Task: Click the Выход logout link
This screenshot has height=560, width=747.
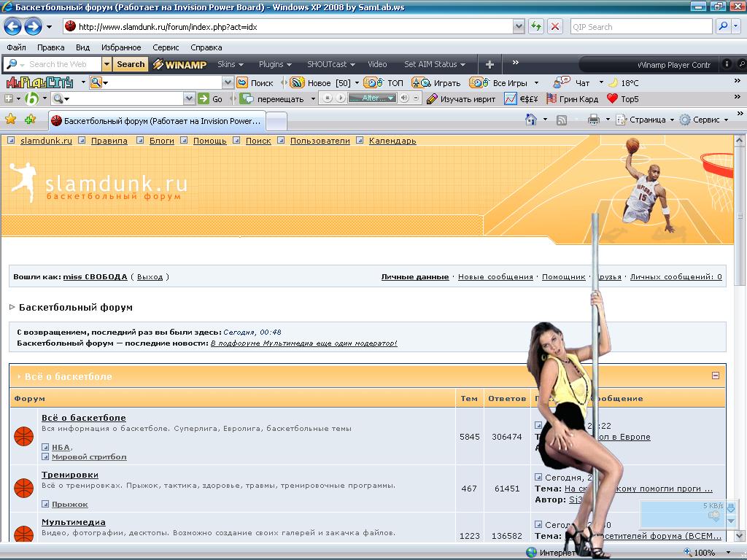Action: 150,277
